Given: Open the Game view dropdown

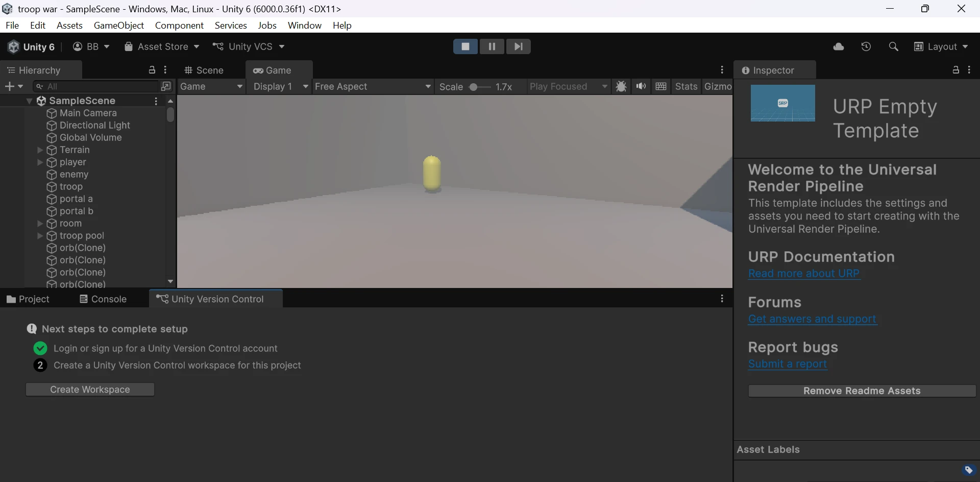Looking at the screenshot, I should click(211, 86).
